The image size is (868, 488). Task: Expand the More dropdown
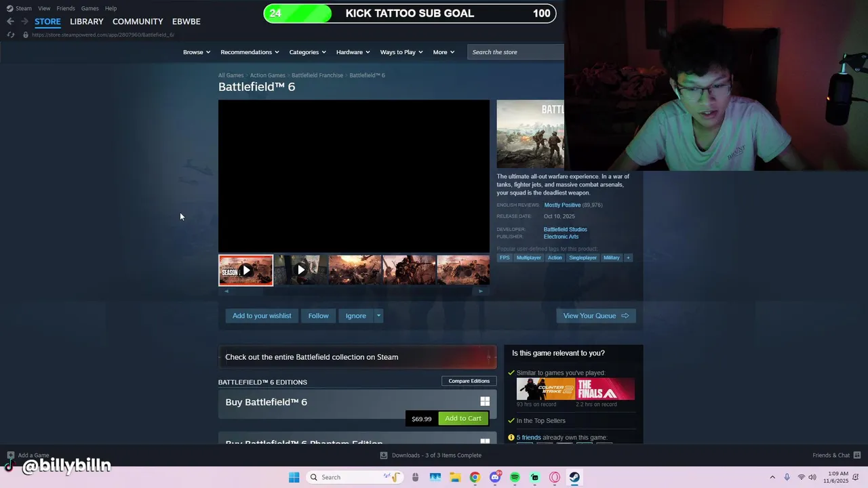pos(444,52)
